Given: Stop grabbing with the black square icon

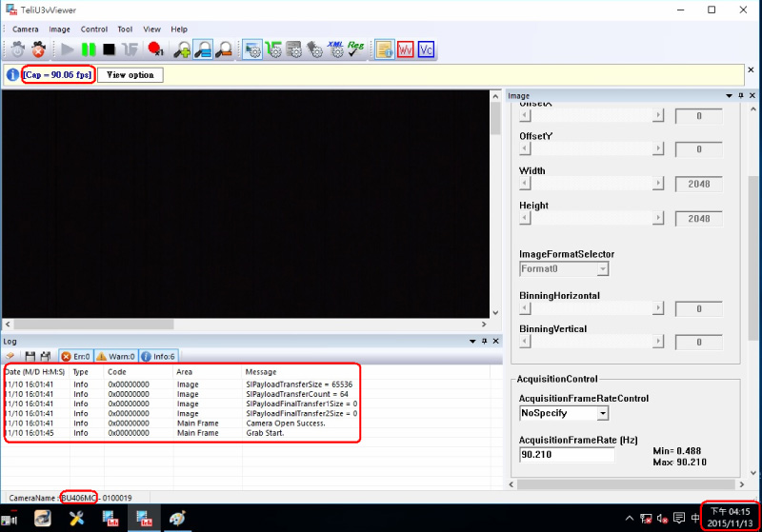Looking at the screenshot, I should point(109,49).
